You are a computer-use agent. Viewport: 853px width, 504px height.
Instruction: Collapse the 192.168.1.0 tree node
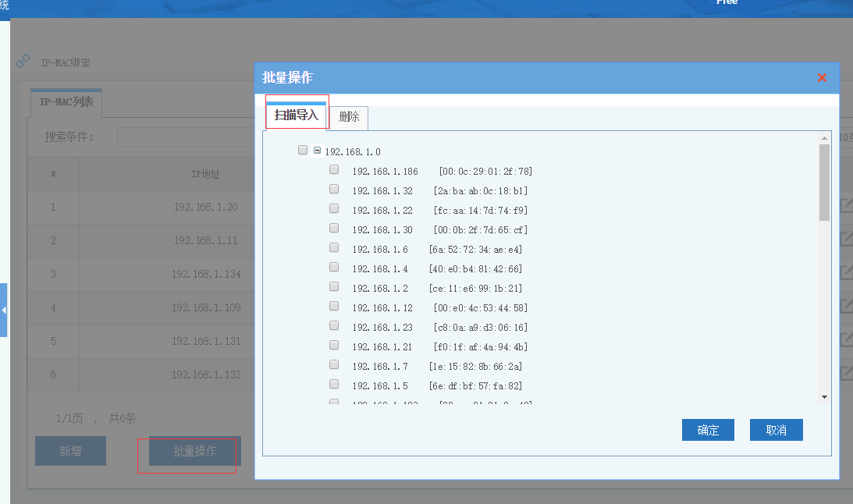317,151
